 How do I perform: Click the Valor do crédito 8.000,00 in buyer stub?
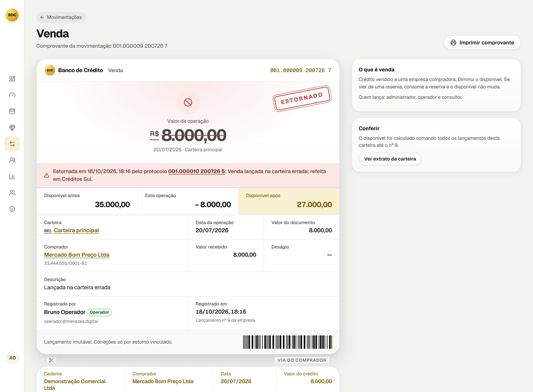coord(321,381)
